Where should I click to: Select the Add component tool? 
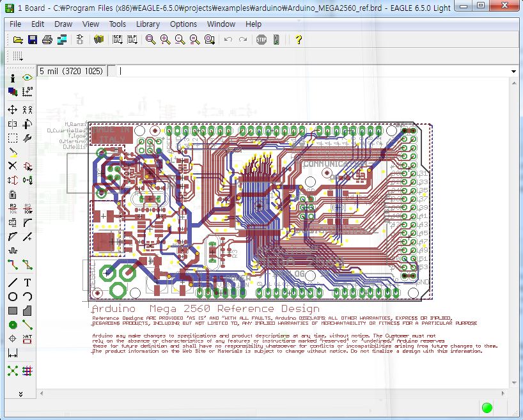click(x=27, y=166)
